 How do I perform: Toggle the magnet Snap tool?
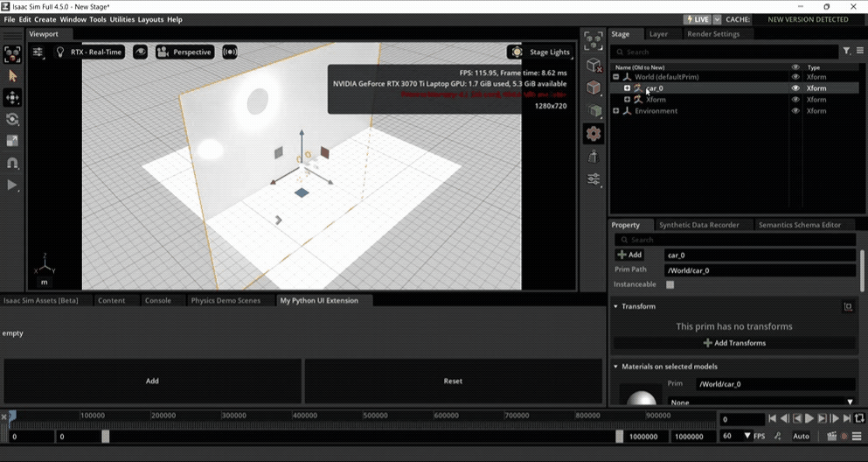pos(12,163)
